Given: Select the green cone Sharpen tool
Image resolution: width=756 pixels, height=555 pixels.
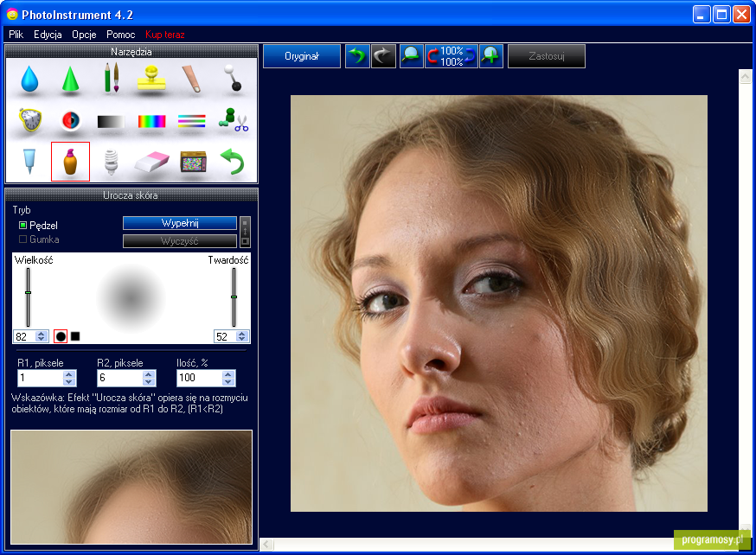Looking at the screenshot, I should [70, 79].
